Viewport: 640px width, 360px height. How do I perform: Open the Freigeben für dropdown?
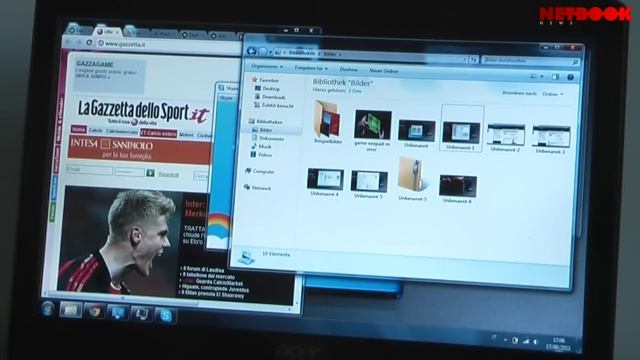311,68
